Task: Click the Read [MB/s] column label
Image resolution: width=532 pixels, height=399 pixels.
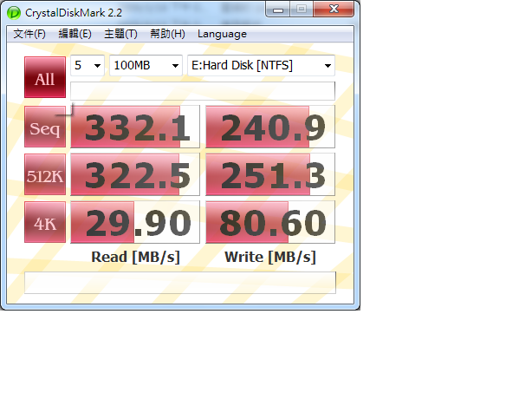Action: click(x=135, y=257)
